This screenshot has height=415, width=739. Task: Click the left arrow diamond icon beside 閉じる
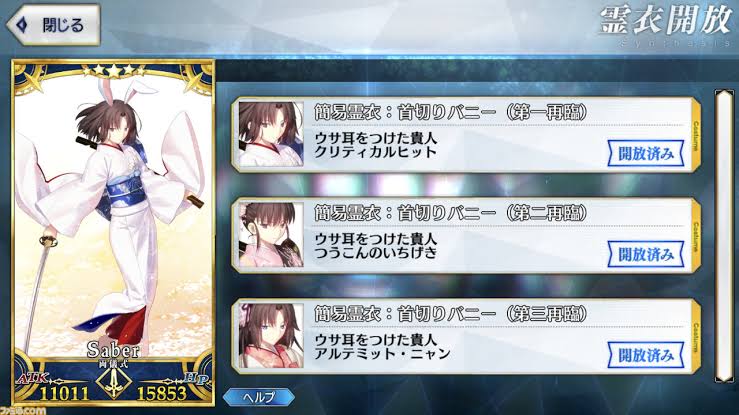tap(22, 25)
